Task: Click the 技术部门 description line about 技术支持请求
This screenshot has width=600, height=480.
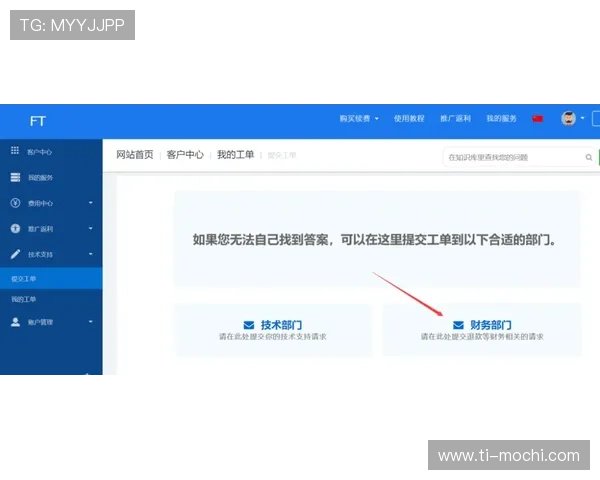Action: point(272,336)
